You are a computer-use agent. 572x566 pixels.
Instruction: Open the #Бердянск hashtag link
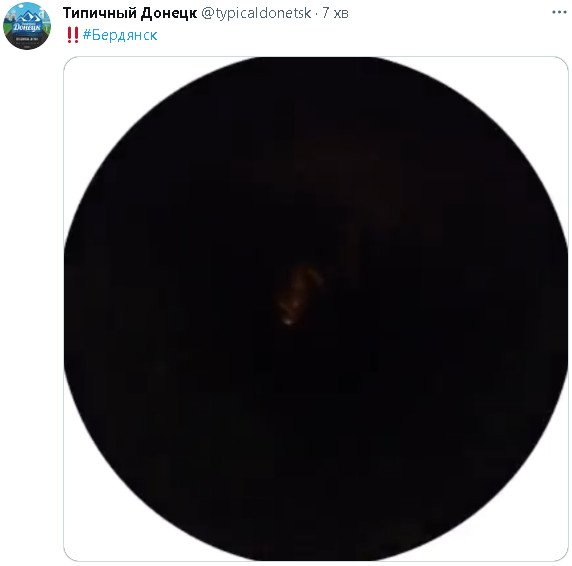point(120,35)
